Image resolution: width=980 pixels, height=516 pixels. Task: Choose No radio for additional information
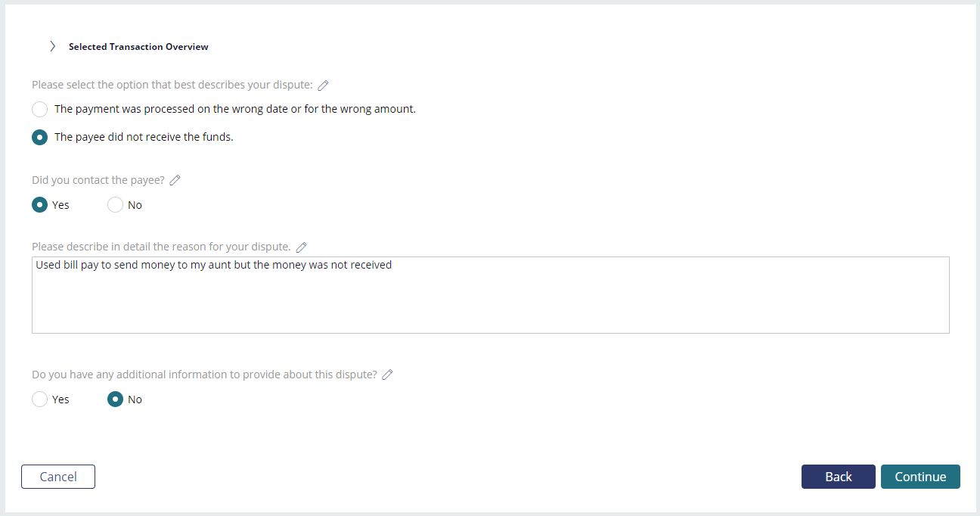pos(115,399)
